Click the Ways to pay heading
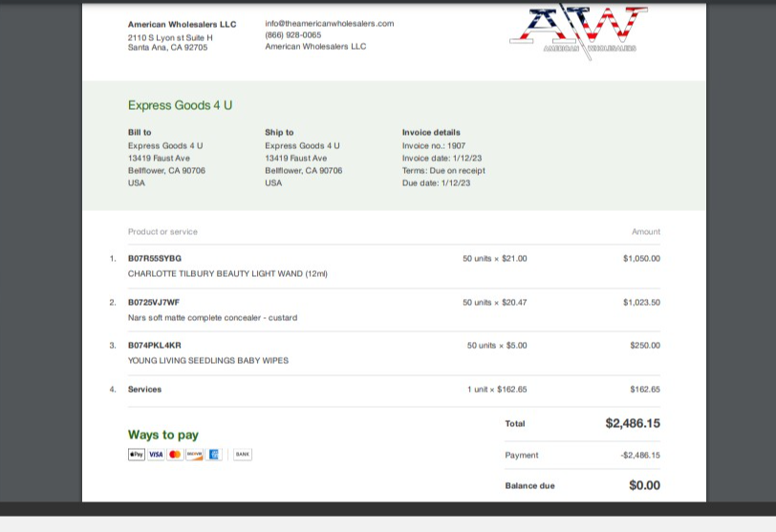Viewport: 776px width, 532px height. coord(163,436)
